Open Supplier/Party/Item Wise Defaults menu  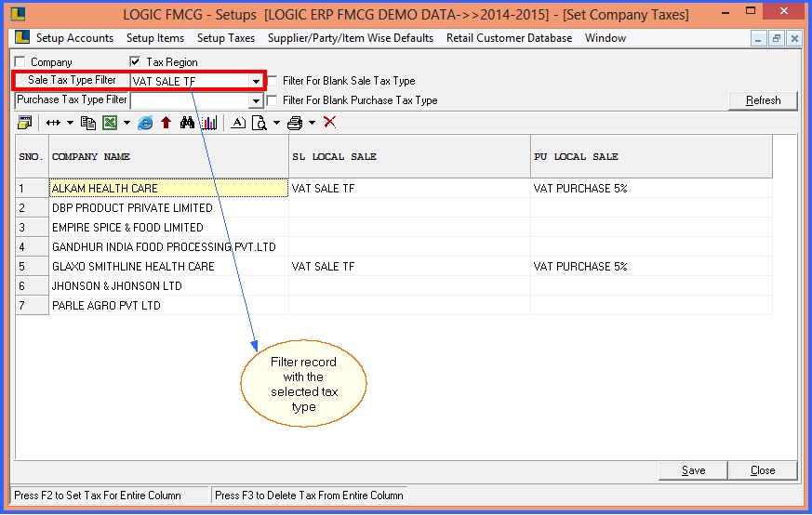351,38
